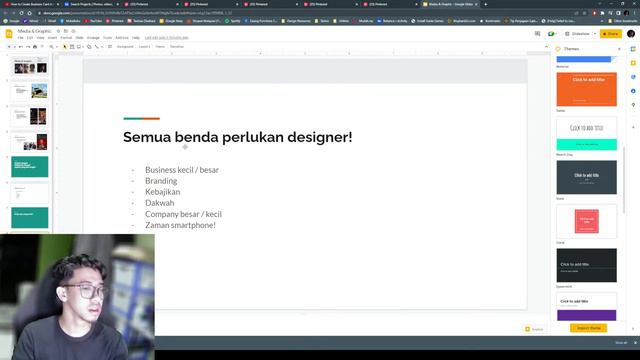Apply the orange theme thumbnail
Viewport: 640px width, 360px height.
[587, 89]
